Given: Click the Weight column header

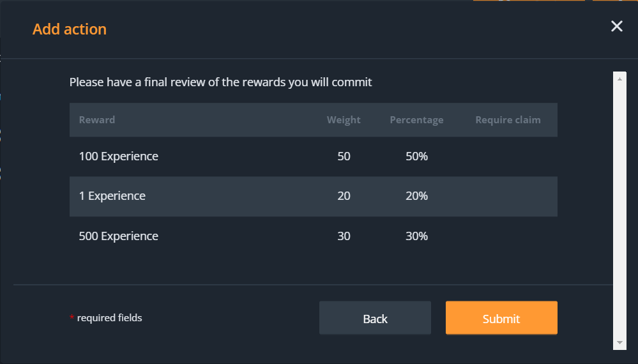Looking at the screenshot, I should [344, 120].
